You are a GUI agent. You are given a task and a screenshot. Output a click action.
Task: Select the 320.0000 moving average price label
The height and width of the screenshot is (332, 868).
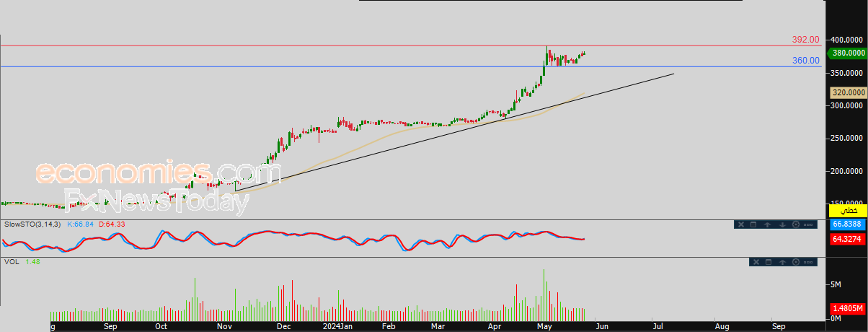point(848,92)
